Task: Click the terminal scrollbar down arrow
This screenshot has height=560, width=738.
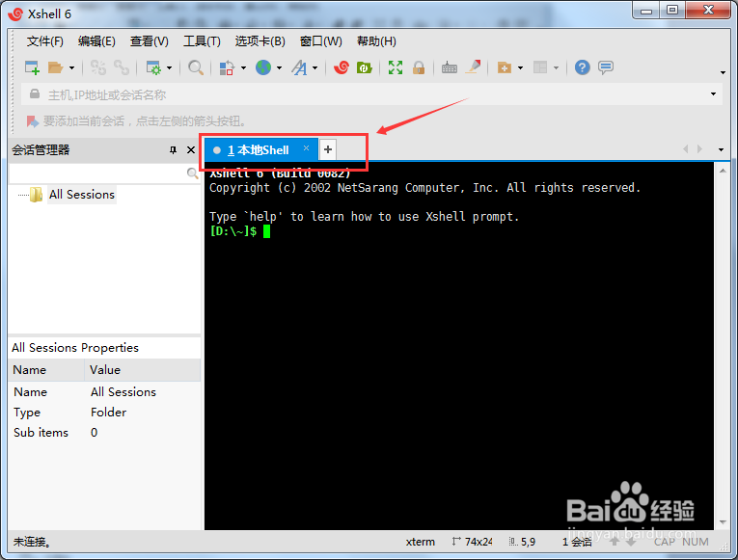Action: tap(723, 521)
